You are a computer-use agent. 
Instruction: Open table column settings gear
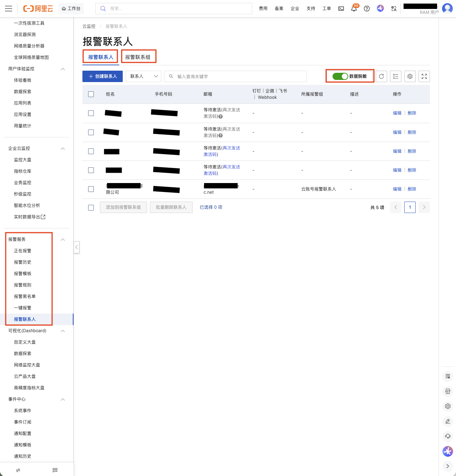410,76
